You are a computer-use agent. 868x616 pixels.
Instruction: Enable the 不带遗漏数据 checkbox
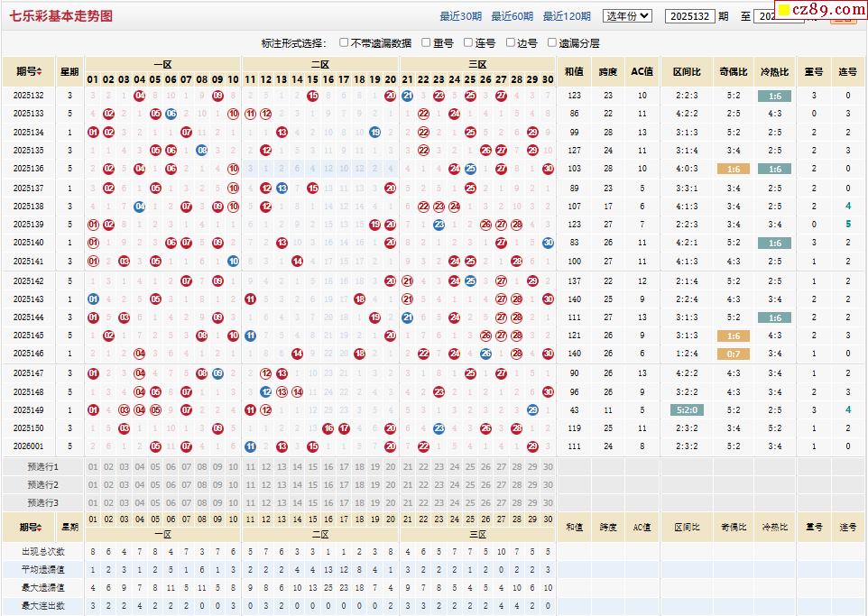pyautogui.click(x=344, y=42)
